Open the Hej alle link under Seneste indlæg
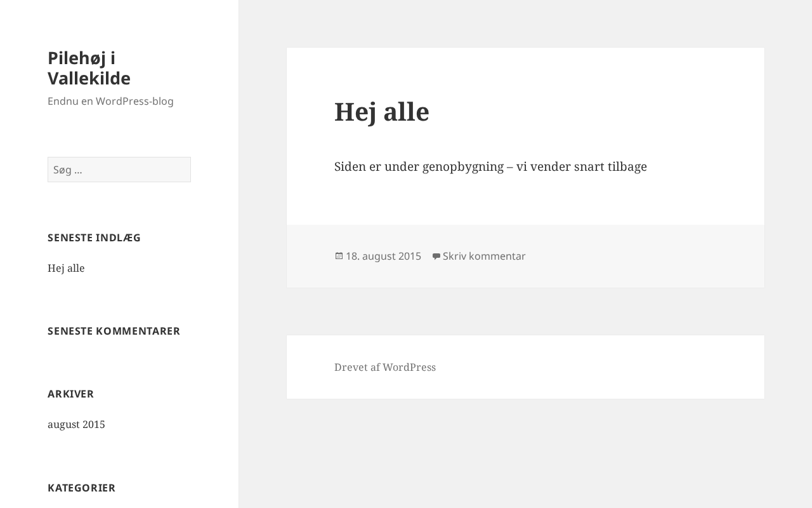The height and width of the screenshot is (508, 812). tap(66, 268)
